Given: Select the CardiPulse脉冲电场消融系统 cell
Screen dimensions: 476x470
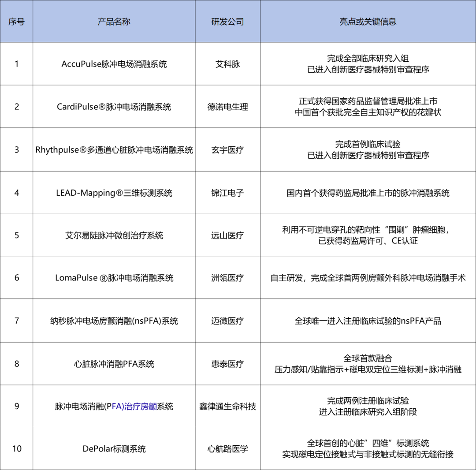Looking at the screenshot, I should point(113,106).
